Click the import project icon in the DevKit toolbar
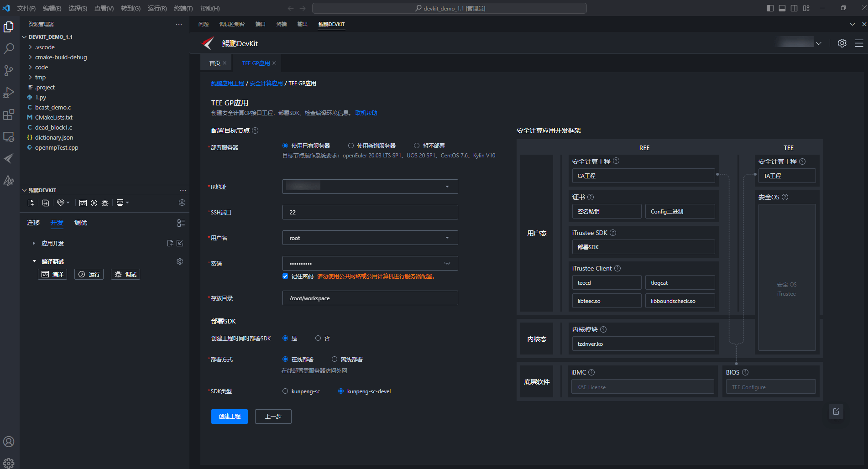The height and width of the screenshot is (469, 868). click(x=46, y=203)
